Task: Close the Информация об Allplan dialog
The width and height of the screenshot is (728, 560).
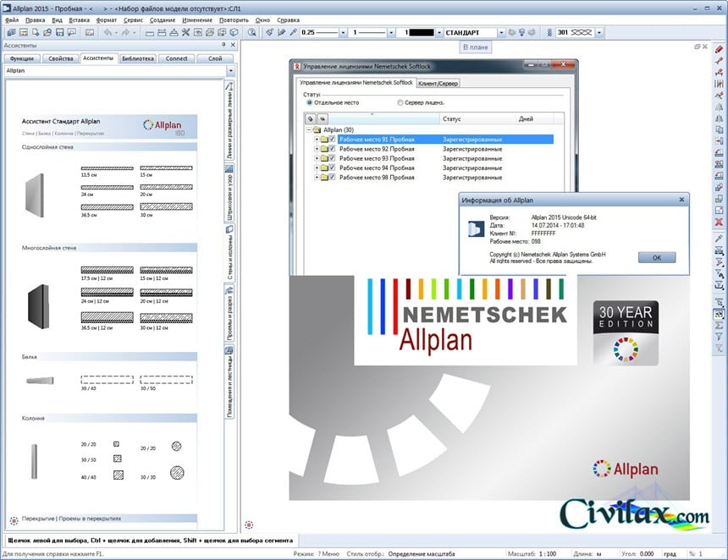Action: tap(681, 200)
